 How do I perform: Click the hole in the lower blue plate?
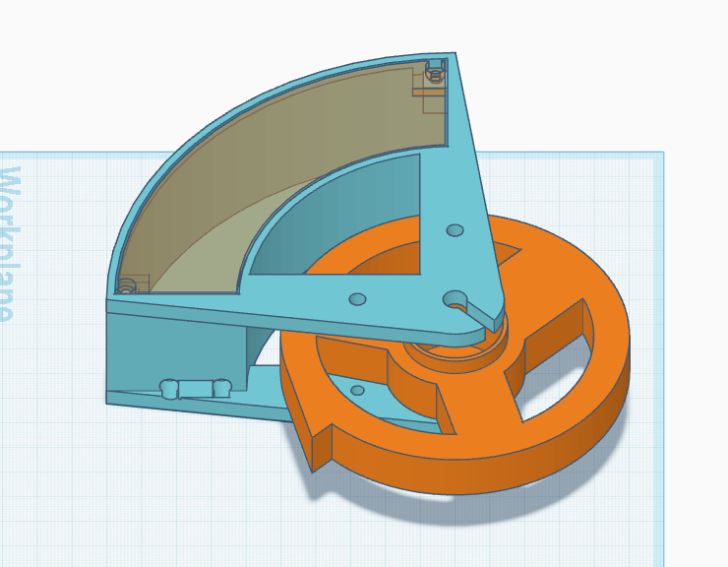click(x=357, y=391)
